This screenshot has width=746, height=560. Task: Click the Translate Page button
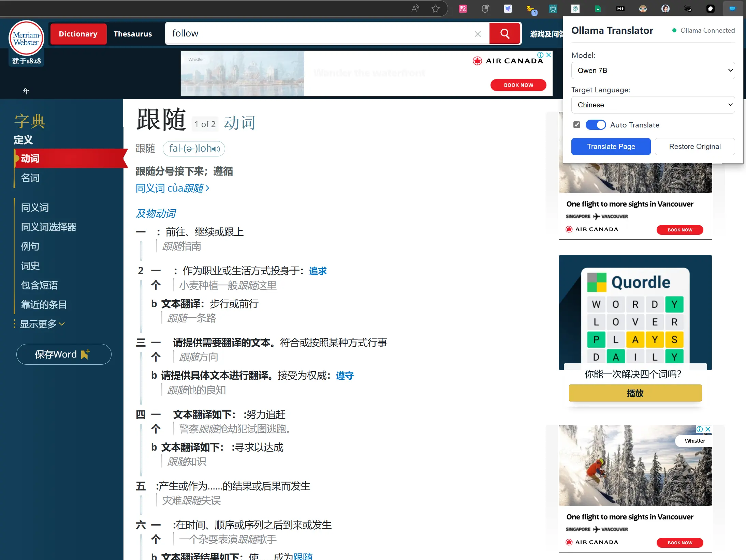(x=611, y=147)
